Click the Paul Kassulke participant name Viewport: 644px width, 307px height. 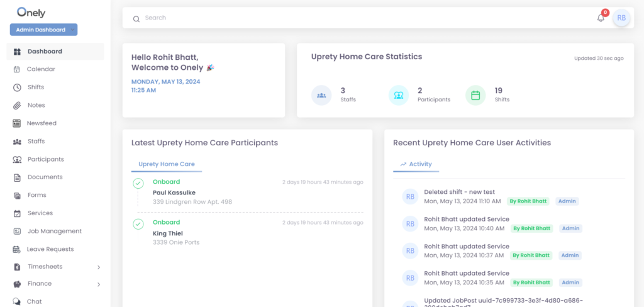pos(175,193)
